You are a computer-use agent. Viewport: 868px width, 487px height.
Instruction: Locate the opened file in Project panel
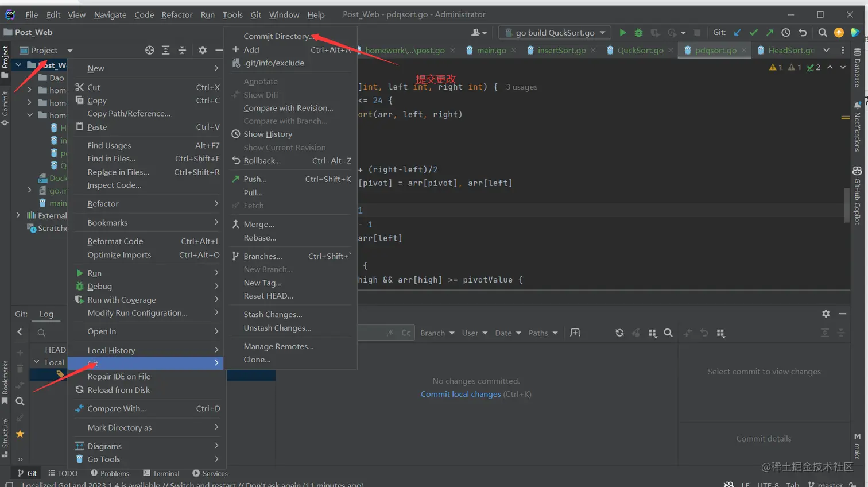pos(149,50)
